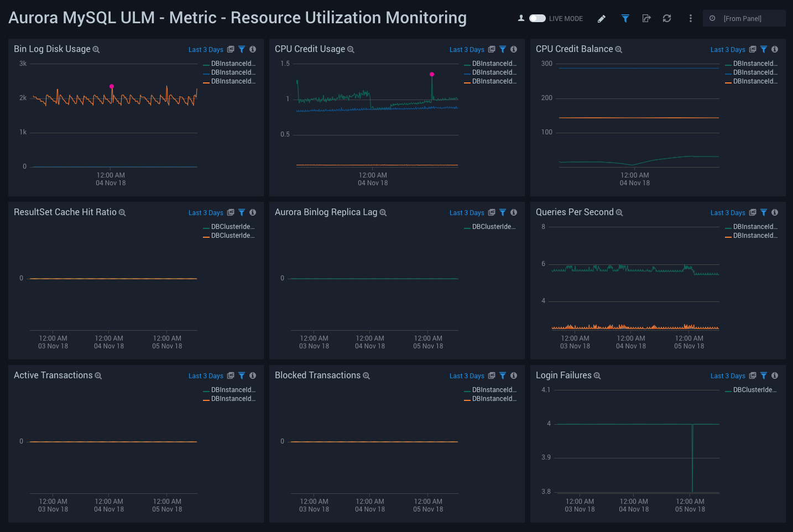Click the filter icon on Login Failures panel
The image size is (793, 532).
pos(764,375)
